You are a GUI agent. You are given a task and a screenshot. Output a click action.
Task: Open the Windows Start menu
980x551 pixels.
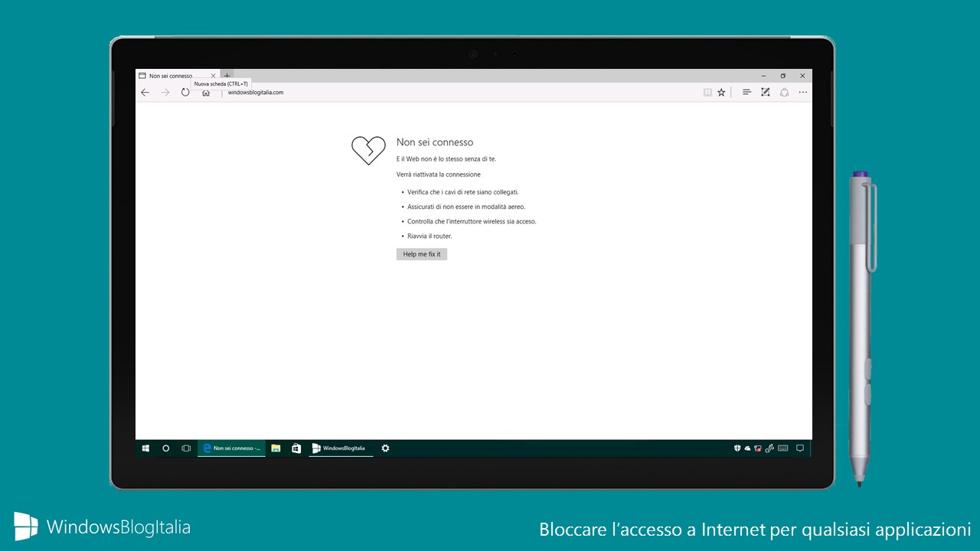coord(145,448)
